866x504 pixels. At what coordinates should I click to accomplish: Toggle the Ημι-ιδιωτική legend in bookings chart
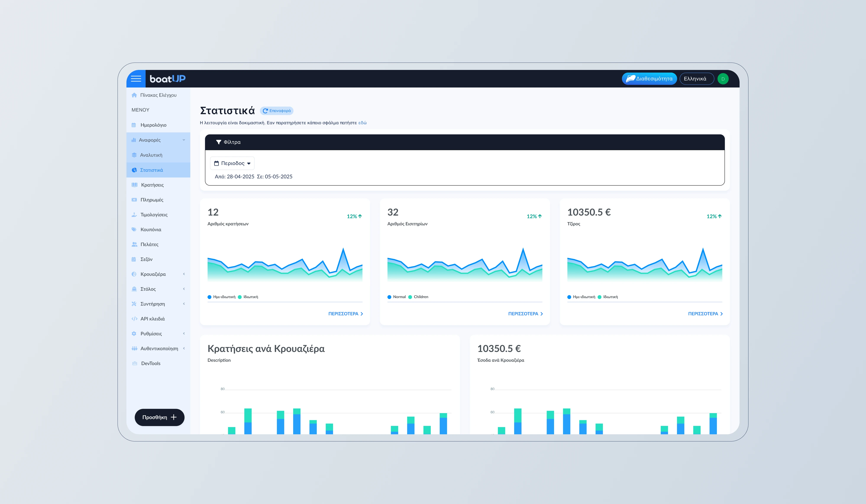pos(221,297)
